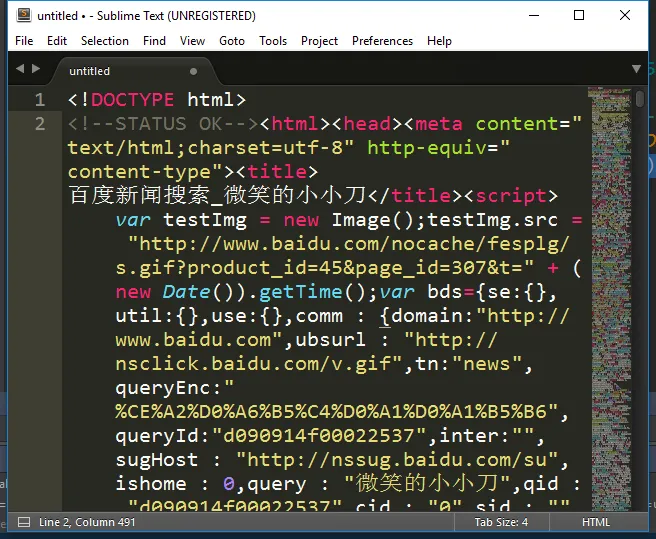Viewport: 656px width, 539px height.
Task: Click the vertical scrollbar thumb
Action: (640, 99)
